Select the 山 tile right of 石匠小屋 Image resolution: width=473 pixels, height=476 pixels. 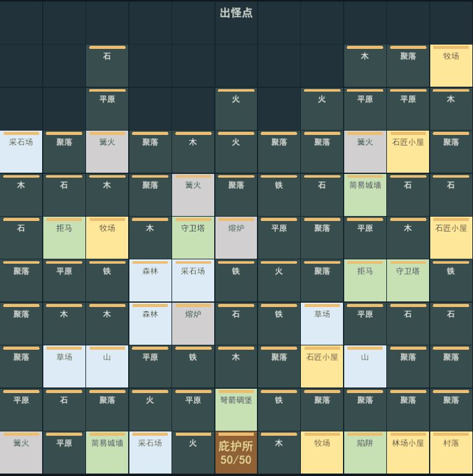pos(365,366)
